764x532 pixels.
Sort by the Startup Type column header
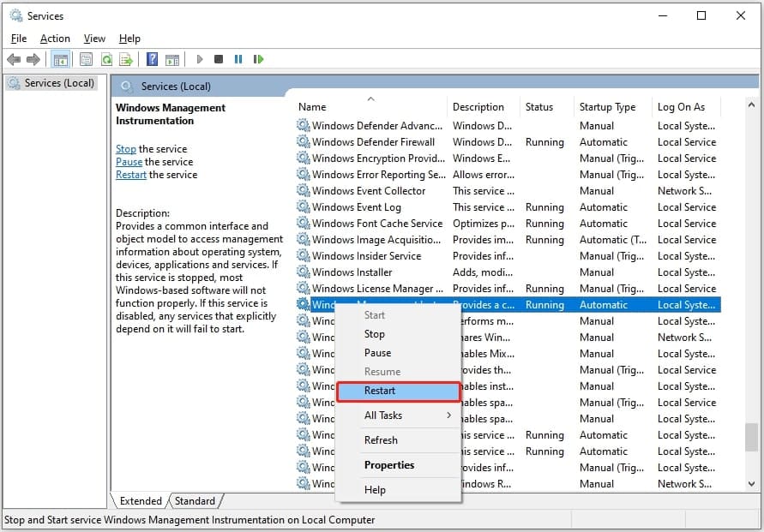pos(607,107)
